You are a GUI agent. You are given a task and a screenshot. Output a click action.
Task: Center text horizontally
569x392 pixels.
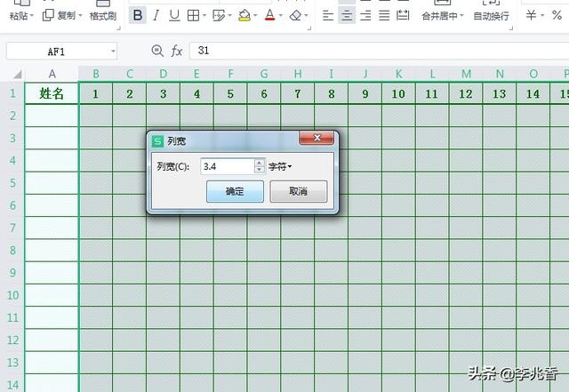347,16
